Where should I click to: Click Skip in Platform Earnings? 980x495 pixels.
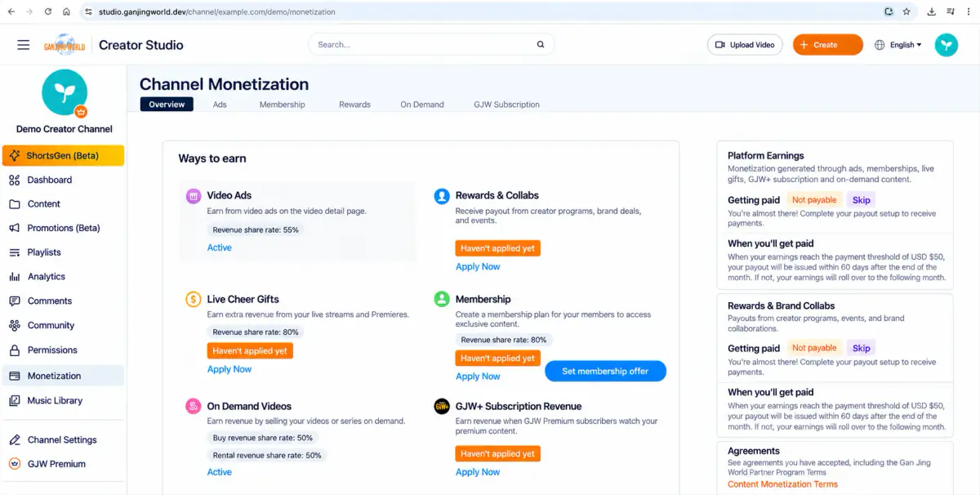tap(862, 200)
